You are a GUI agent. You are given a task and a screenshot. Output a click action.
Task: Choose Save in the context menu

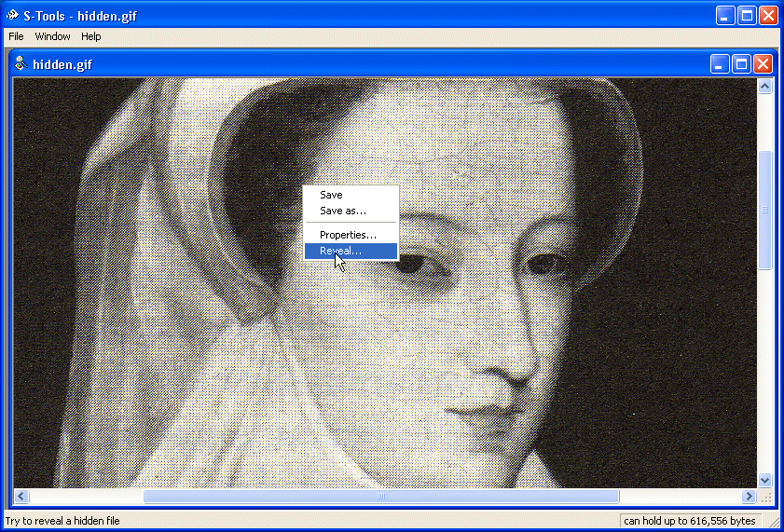coord(351,195)
